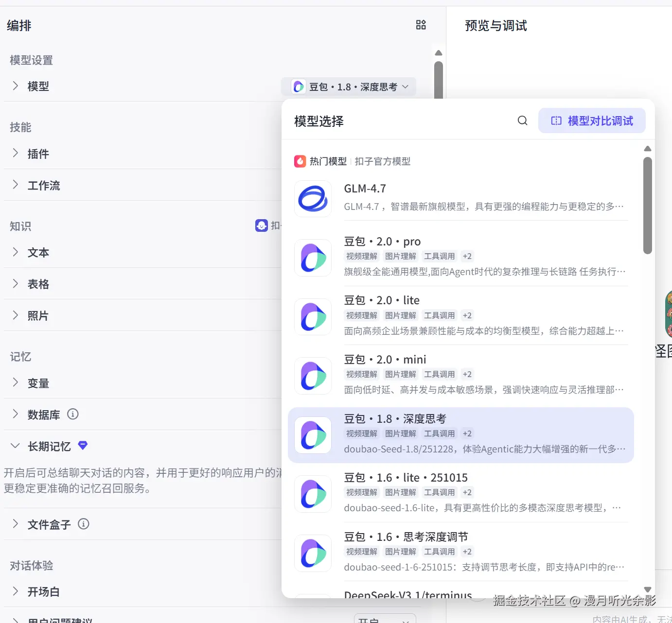The width and height of the screenshot is (672, 623).
Task: Click the flame icon before 热门模型
Action: pyautogui.click(x=300, y=161)
